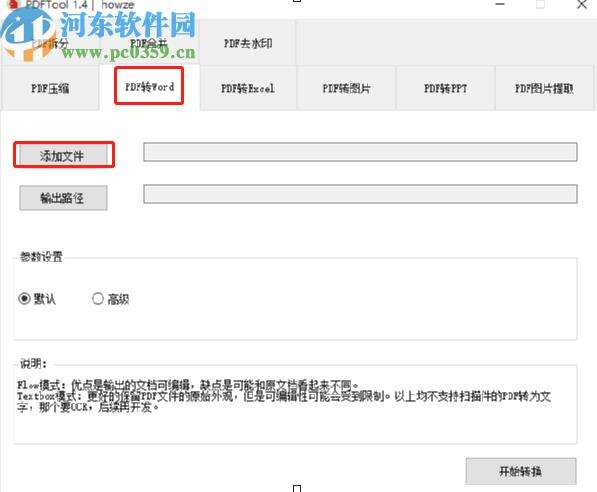
Task: Choose the 高级 radio option
Action: point(110,299)
